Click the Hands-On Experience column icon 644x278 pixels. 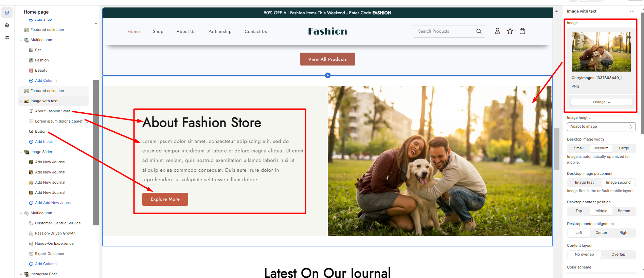coord(31,243)
